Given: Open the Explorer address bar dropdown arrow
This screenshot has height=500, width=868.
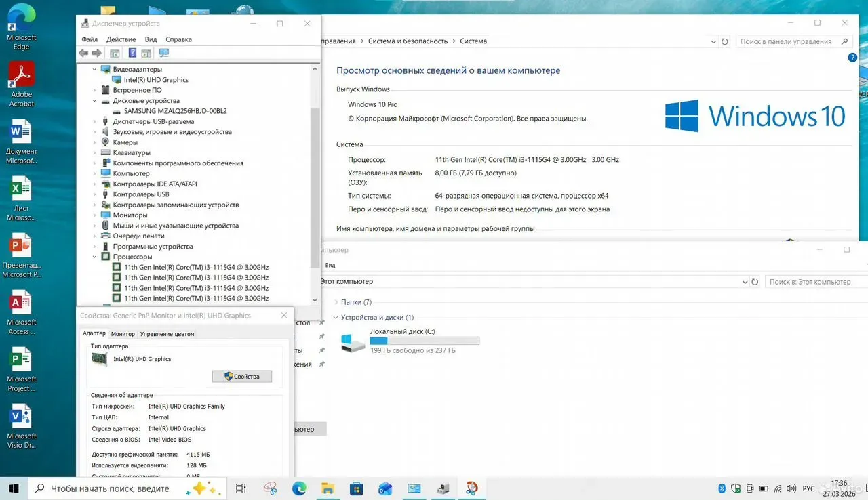Looking at the screenshot, I should 745,281.
